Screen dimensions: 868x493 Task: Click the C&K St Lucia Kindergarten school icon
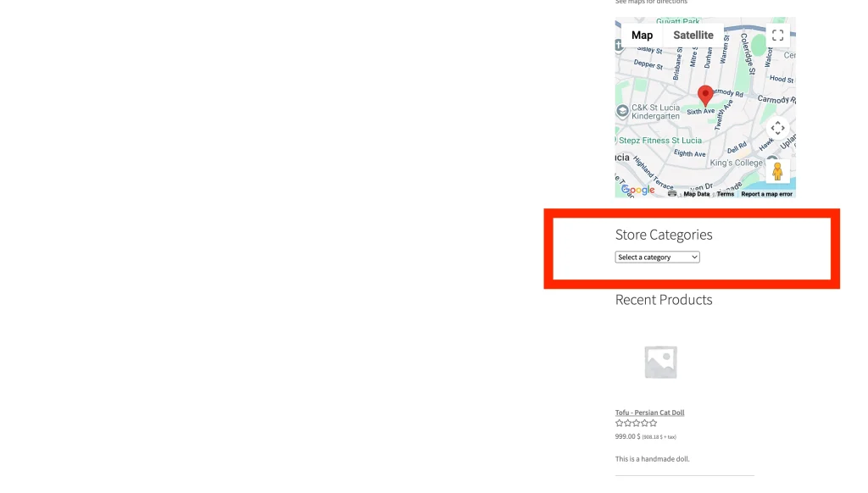[622, 109]
